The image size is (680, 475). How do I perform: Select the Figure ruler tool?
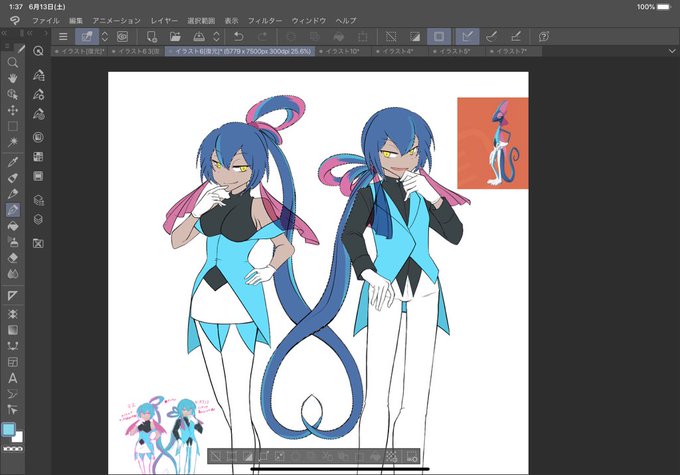(x=13, y=296)
